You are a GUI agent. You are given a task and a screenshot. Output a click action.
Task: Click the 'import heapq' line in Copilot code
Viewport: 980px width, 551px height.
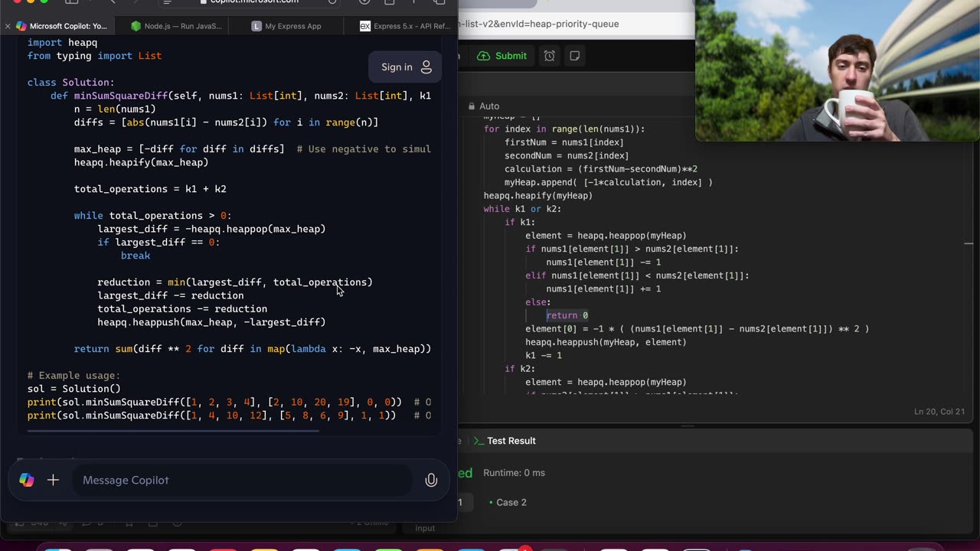click(x=62, y=43)
